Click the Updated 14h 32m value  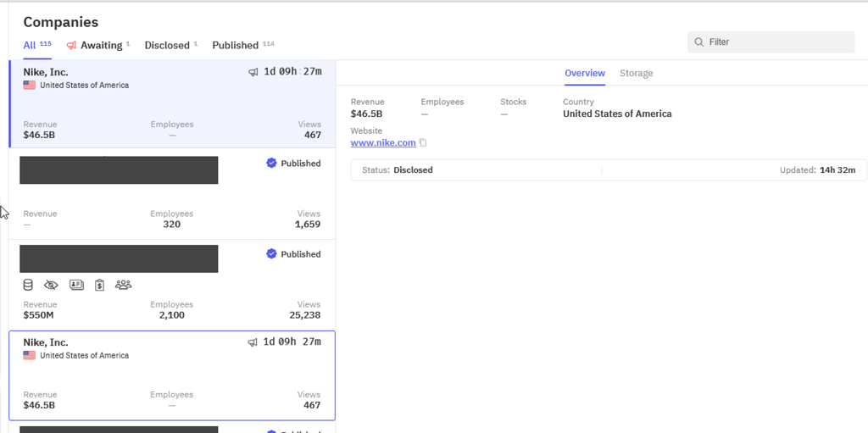click(x=837, y=170)
